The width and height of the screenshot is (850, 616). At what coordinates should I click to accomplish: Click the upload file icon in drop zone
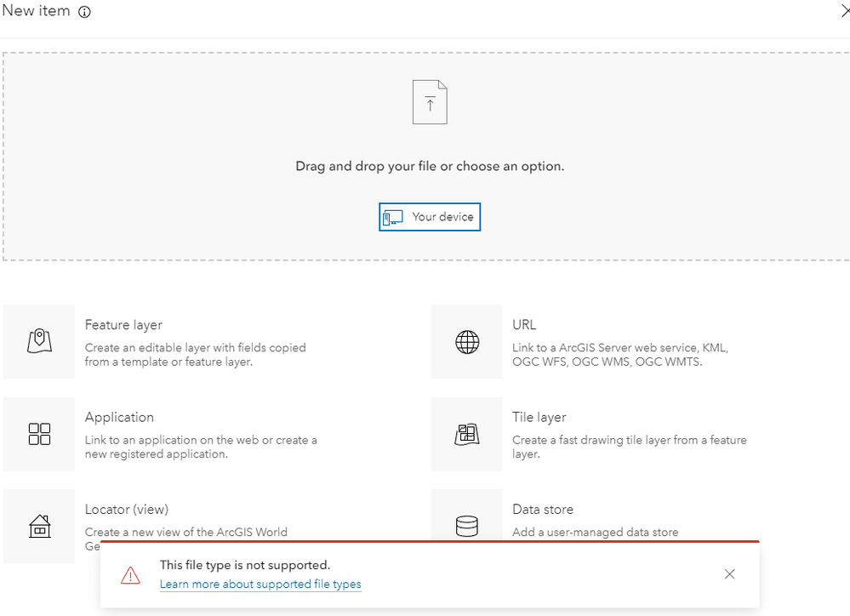coord(430,103)
